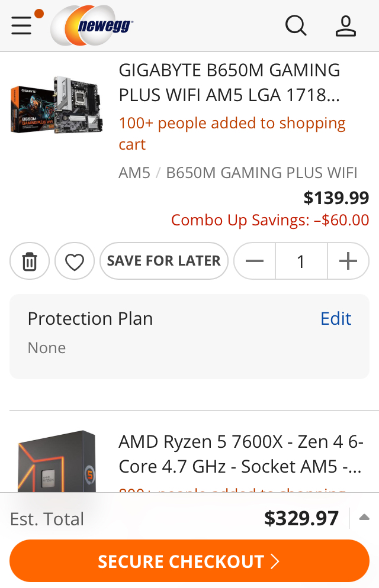379x588 pixels.
Task: Click the orange notification dot on menu
Action: click(x=39, y=14)
